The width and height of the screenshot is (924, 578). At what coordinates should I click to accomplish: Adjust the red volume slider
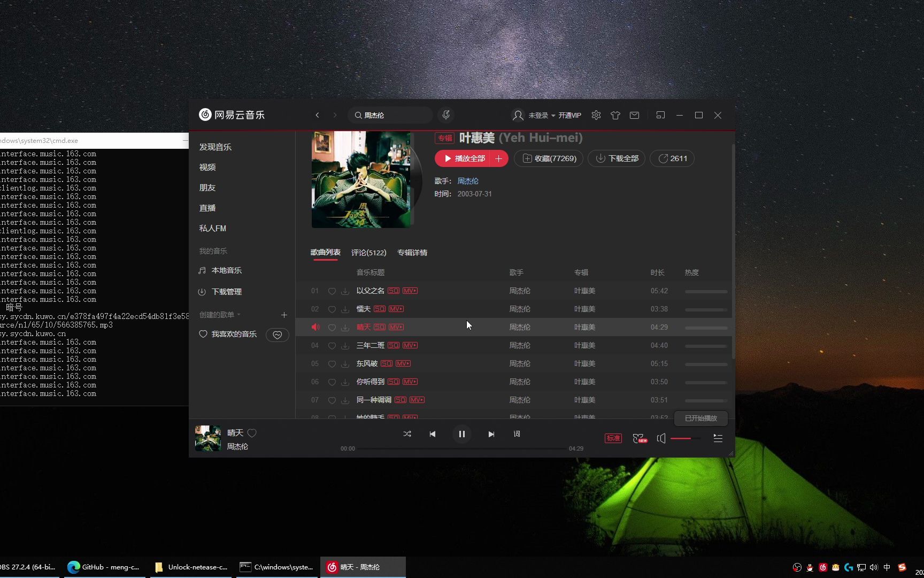pos(685,438)
